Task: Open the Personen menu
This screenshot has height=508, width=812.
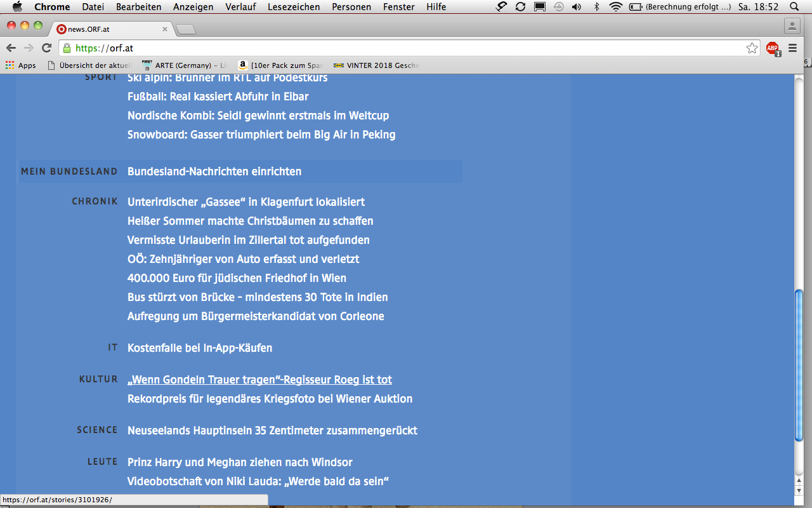Action: [351, 7]
